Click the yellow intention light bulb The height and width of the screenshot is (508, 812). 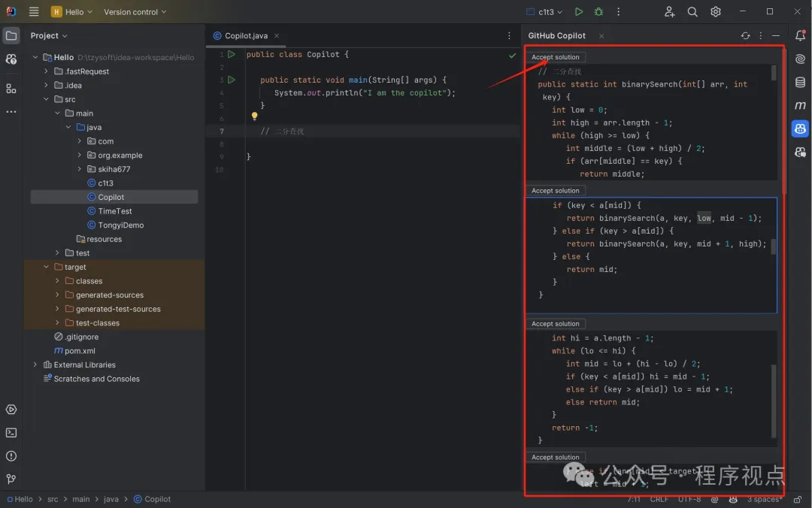(254, 116)
